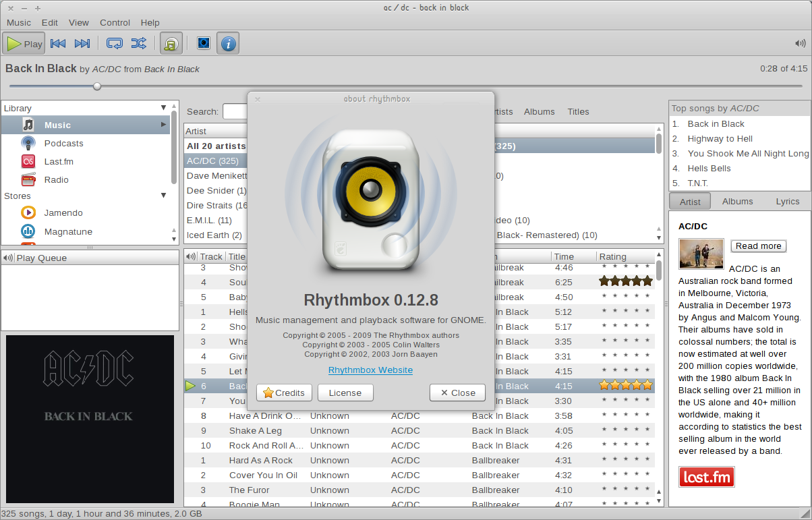Select Dire Straits in artist list
The height and width of the screenshot is (520, 812).
pyautogui.click(x=216, y=205)
